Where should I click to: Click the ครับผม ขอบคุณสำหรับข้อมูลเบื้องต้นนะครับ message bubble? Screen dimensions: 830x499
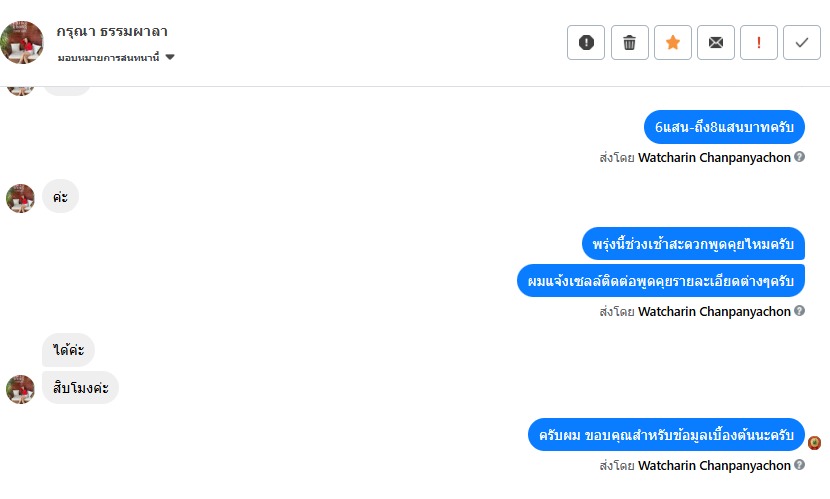666,435
